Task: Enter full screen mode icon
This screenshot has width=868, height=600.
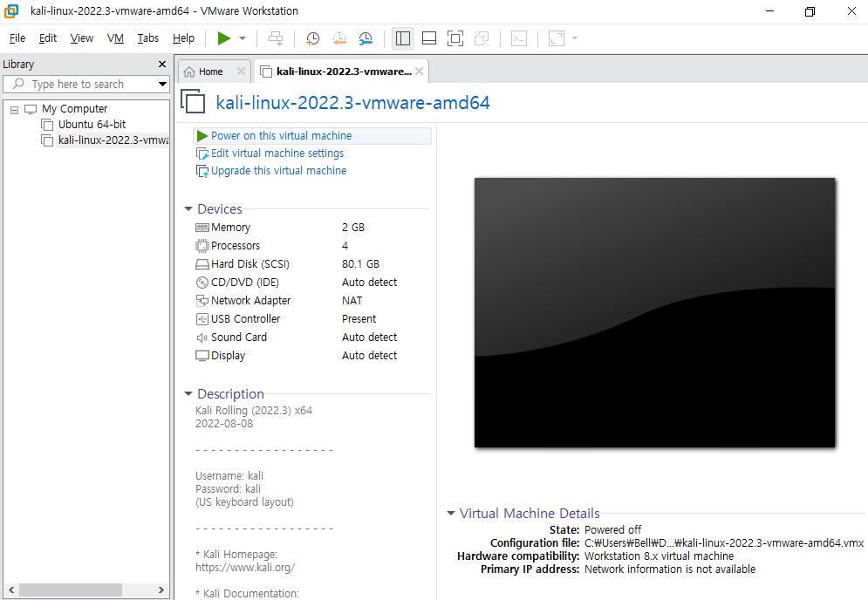Action: coord(455,38)
